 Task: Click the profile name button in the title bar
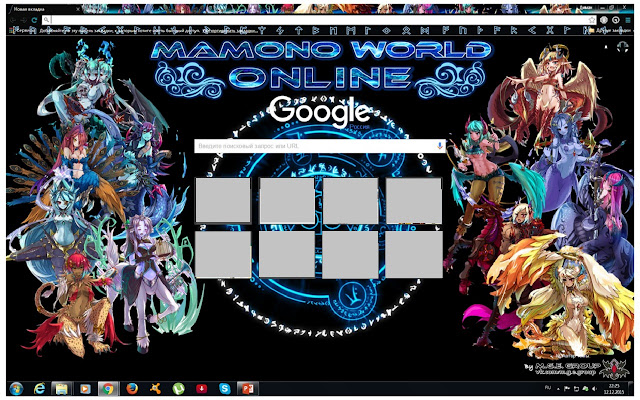click(x=586, y=8)
